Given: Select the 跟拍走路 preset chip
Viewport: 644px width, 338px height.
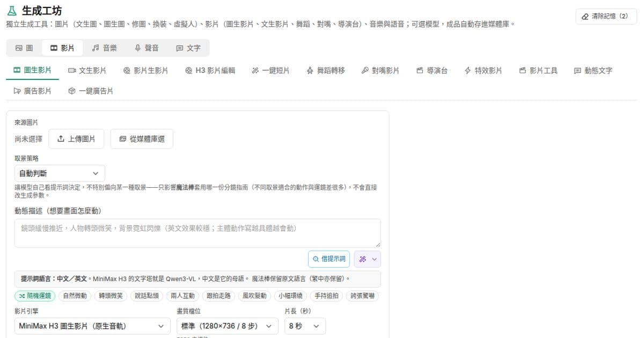Looking at the screenshot, I should point(218,296).
